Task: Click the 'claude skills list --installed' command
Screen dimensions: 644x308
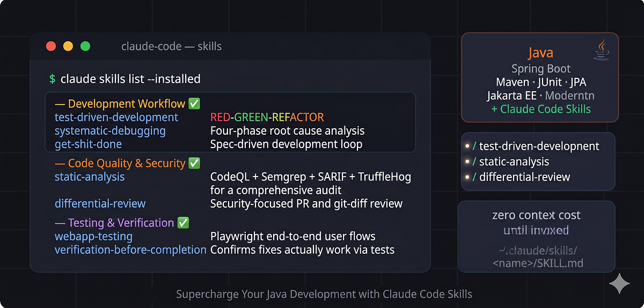Action: (x=130, y=79)
